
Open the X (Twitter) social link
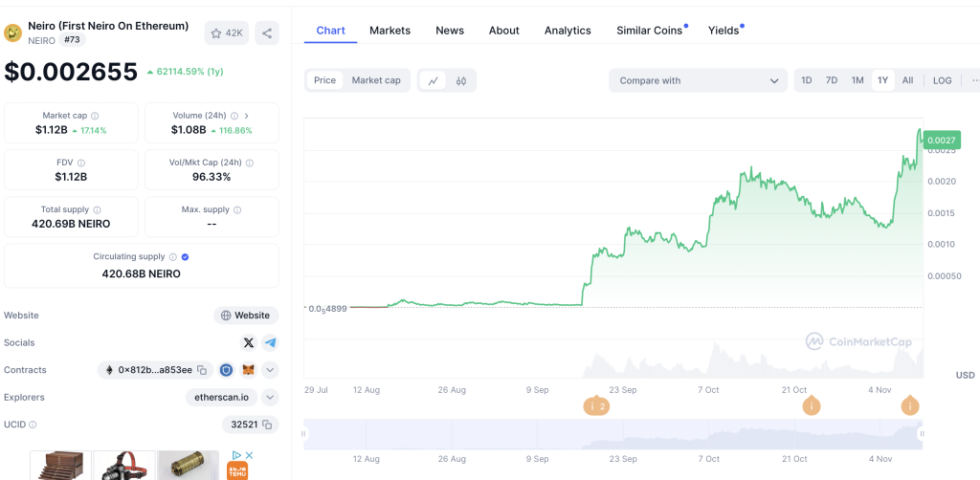(x=249, y=342)
